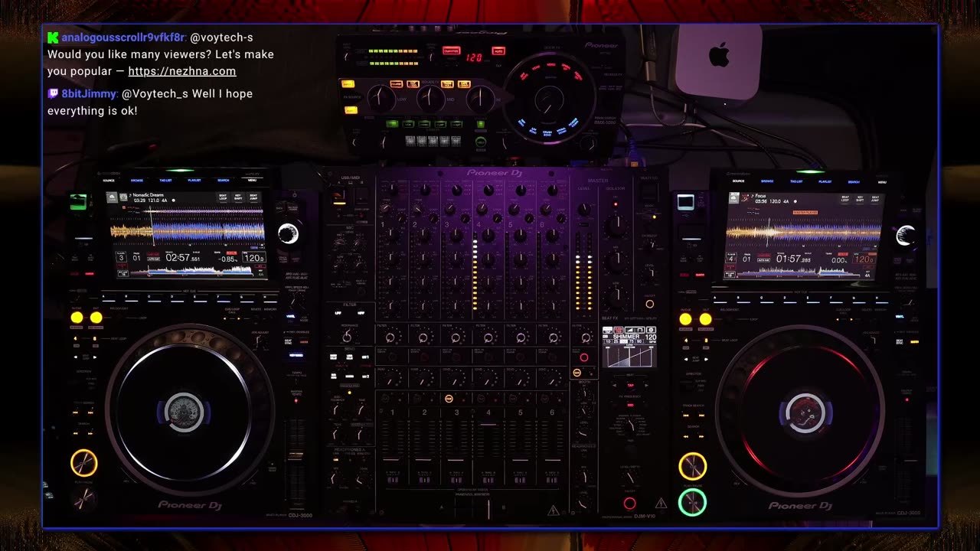
Task: Click the left CDJ rotary browse selector knob
Action: pyautogui.click(x=289, y=234)
